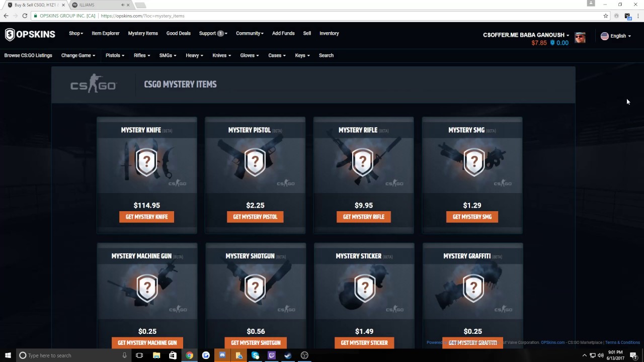Click Get Mystery Rifle button
644x362 pixels.
363,217
